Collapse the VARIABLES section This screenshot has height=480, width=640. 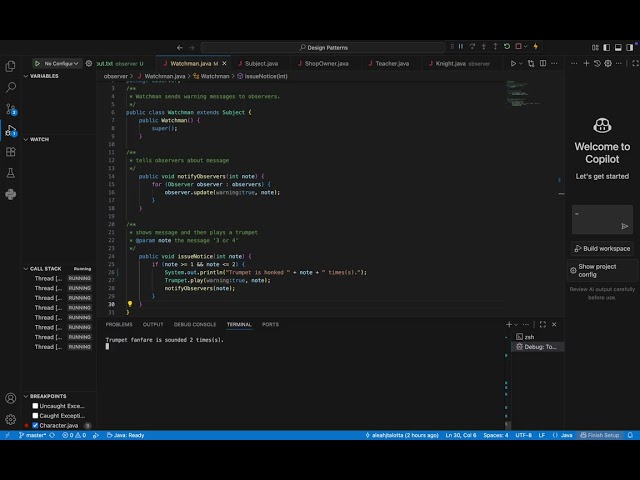click(26, 76)
